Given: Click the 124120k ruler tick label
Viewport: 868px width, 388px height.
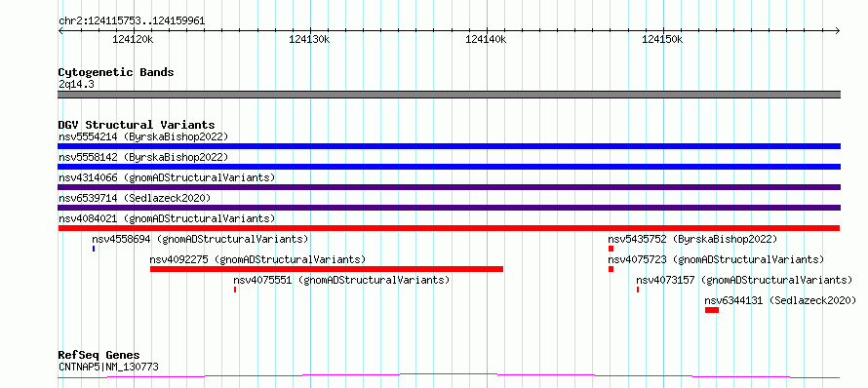Looking at the screenshot, I should point(133,39).
